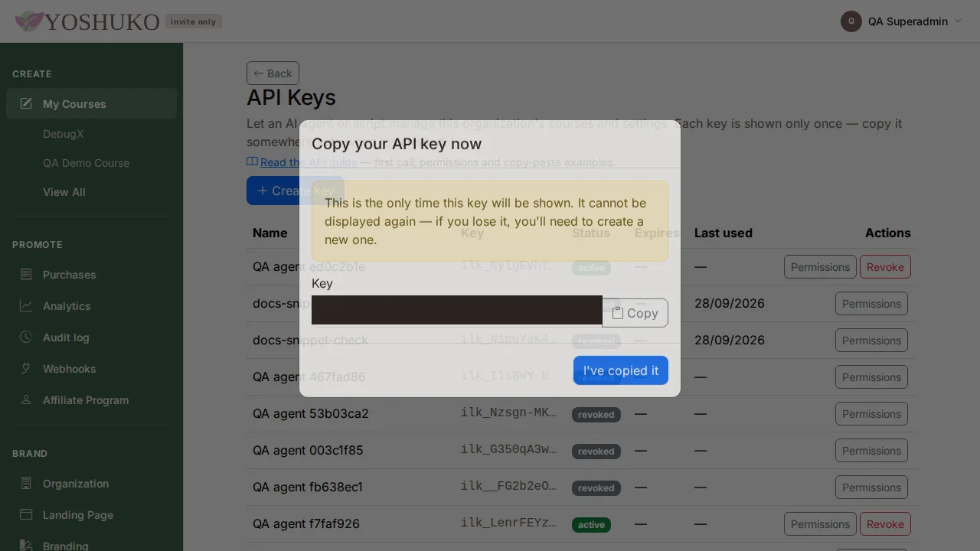This screenshot has width=980, height=551.
Task: Click the redacted API key field
Action: pos(457,311)
